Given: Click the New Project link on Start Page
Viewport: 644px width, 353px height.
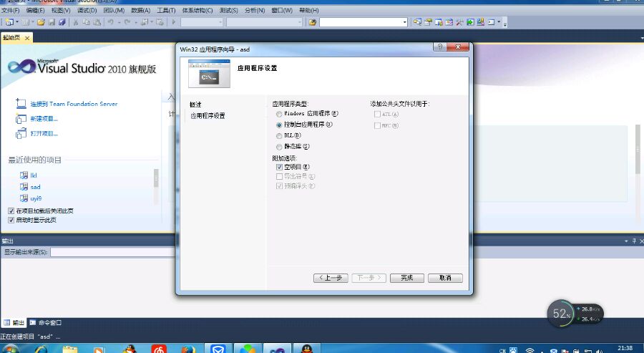Looking at the screenshot, I should point(44,119).
